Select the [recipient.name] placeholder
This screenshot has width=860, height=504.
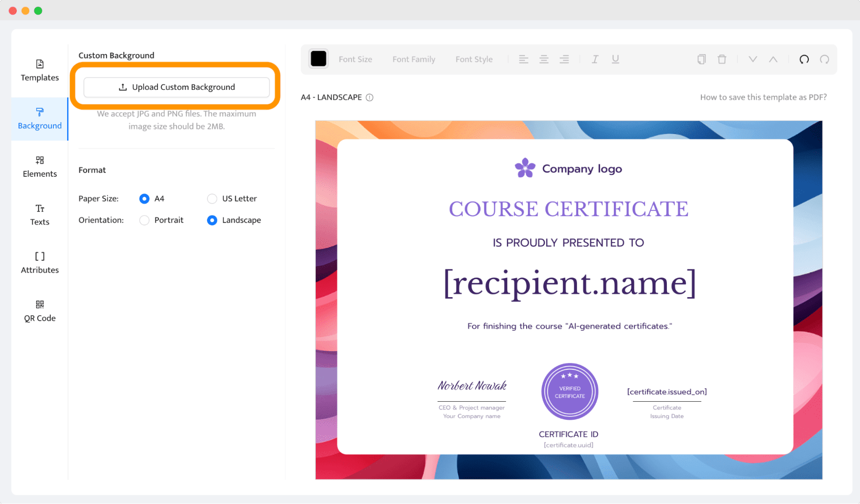click(570, 283)
